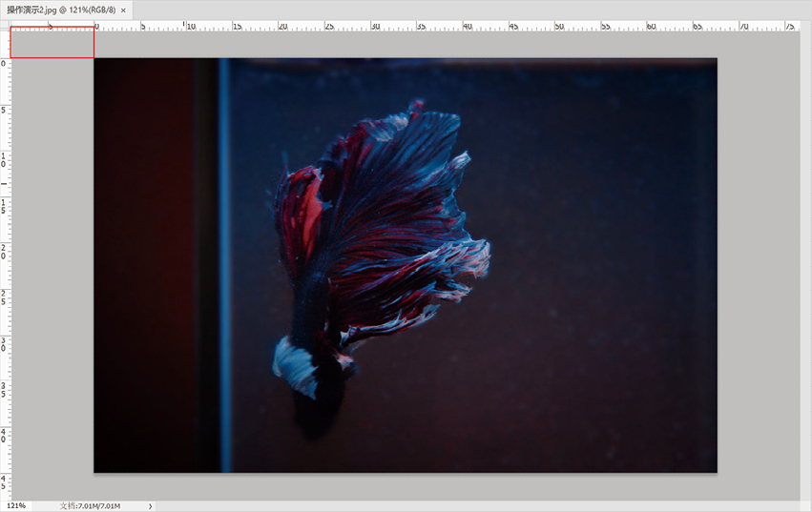The height and width of the screenshot is (512, 812).
Task: Close the 操作演示2.jpg document tab
Action: coord(123,10)
